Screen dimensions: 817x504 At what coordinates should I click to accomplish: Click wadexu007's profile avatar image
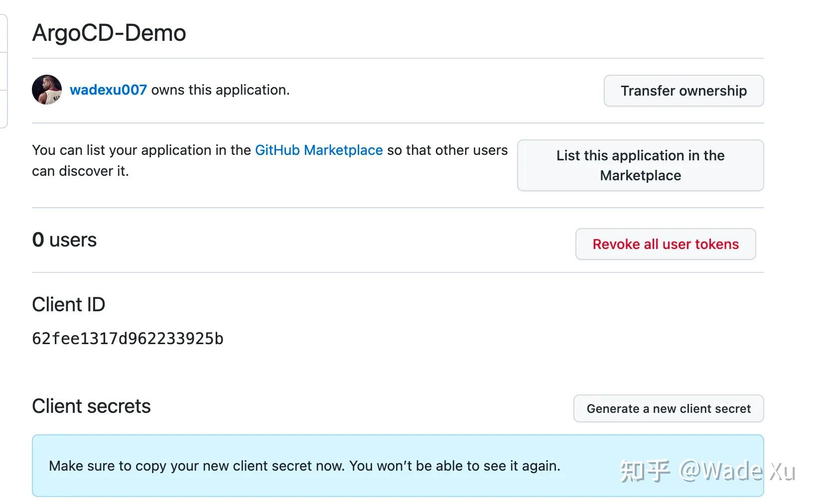(x=46, y=90)
